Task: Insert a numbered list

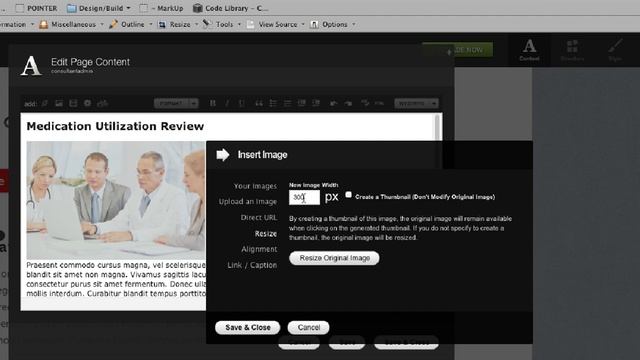Action: 287,103
